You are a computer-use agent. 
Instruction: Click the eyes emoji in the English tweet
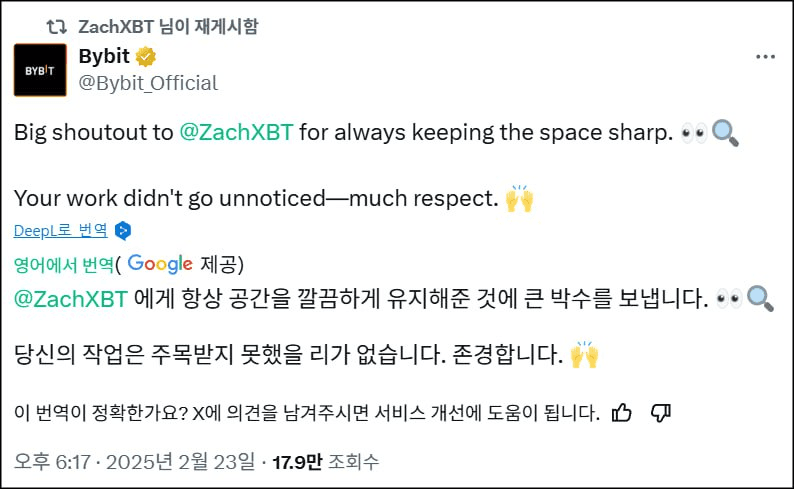tap(694, 133)
